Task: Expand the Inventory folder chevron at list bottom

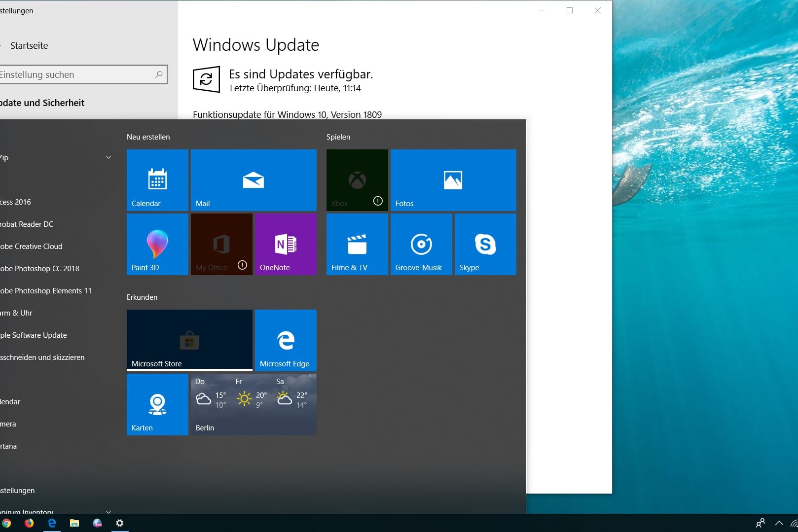Action: coord(109,511)
